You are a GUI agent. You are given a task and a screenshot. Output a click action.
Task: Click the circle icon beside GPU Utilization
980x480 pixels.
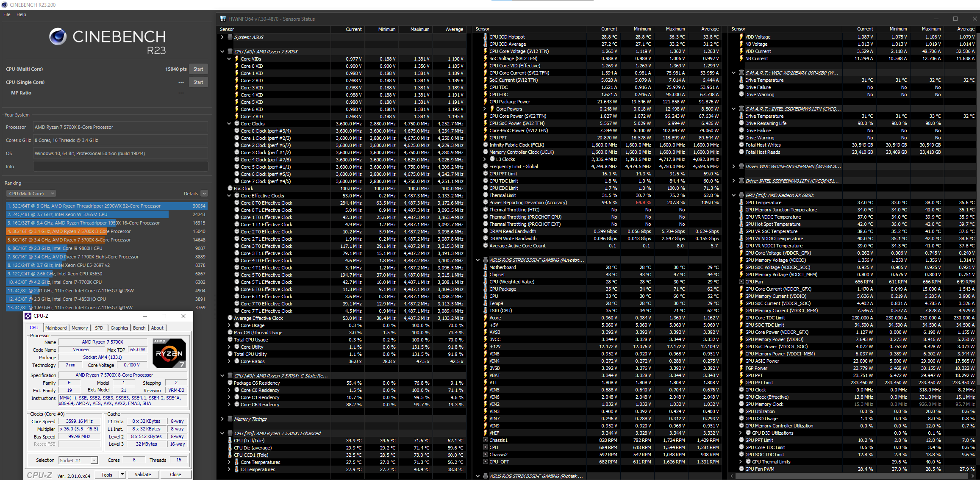pyautogui.click(x=741, y=411)
